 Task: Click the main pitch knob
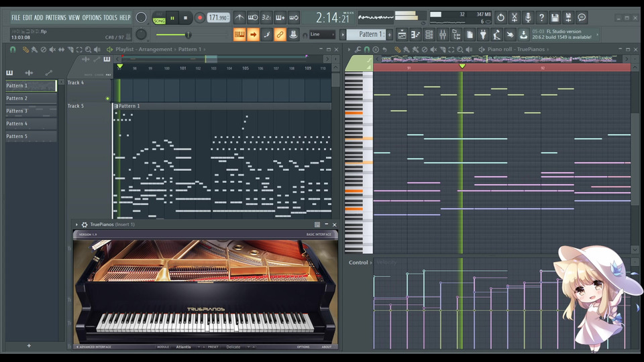141,34
